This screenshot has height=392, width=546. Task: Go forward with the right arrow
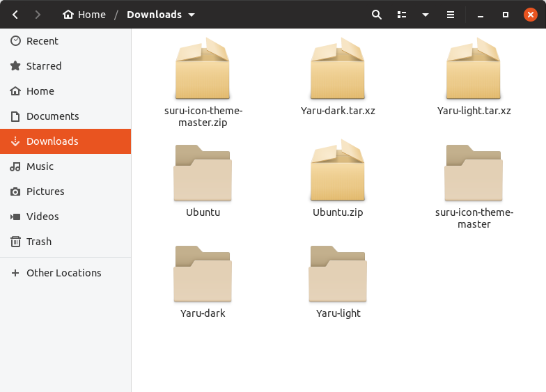coord(38,15)
